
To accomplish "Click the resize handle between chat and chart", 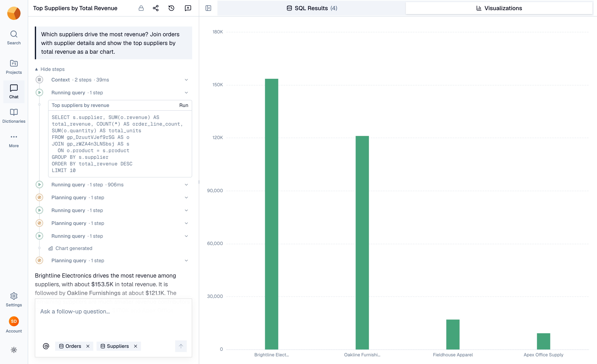I will [x=199, y=182].
